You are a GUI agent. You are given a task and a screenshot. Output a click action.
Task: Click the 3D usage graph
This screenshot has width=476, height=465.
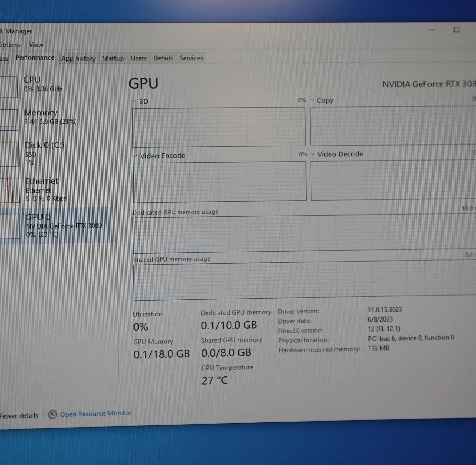point(219,127)
